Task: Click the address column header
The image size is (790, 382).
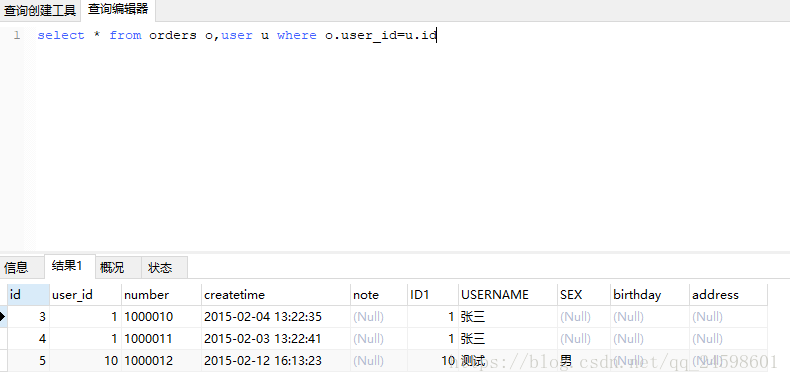Action: click(729, 295)
